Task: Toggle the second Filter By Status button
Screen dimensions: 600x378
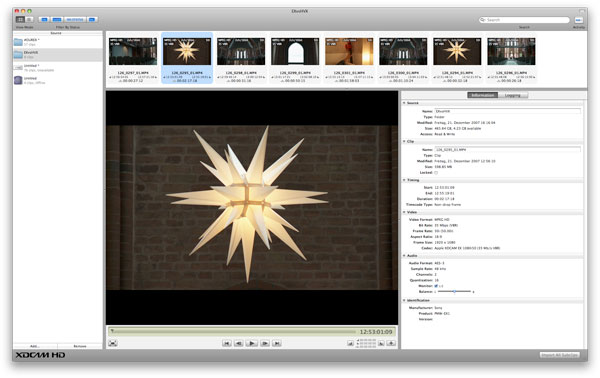Action: pos(57,20)
